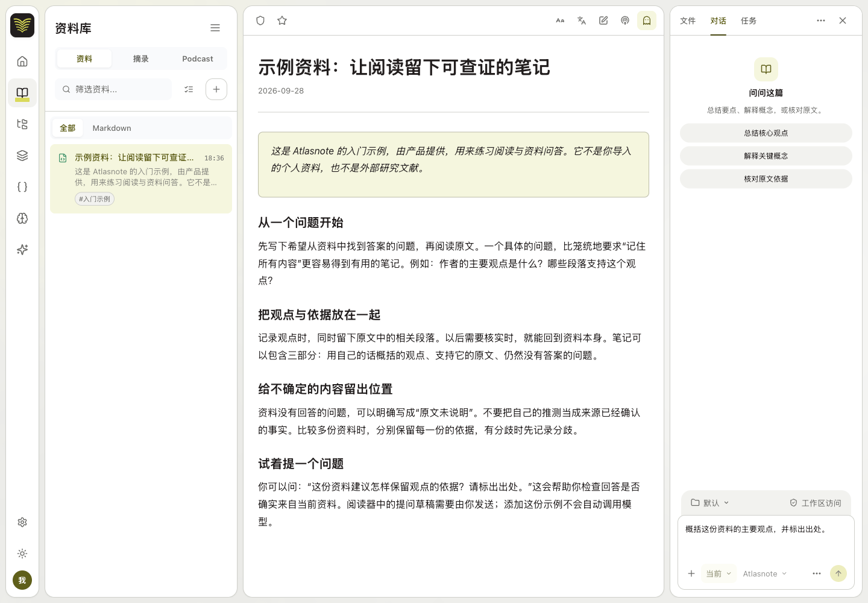The image size is (868, 603).
Task: Star this document as a favorite
Action: (282, 21)
